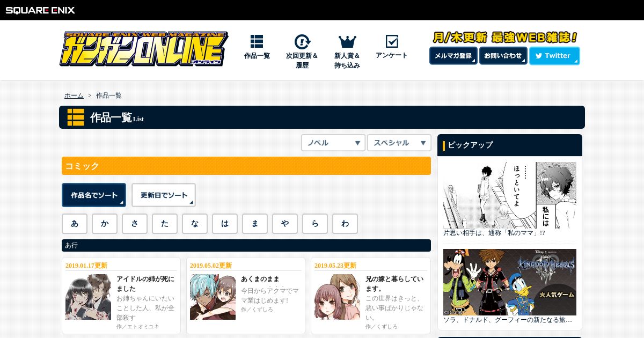Click the SQUARE ENIX logo
Screen dimensions: 644x338
click(x=40, y=10)
